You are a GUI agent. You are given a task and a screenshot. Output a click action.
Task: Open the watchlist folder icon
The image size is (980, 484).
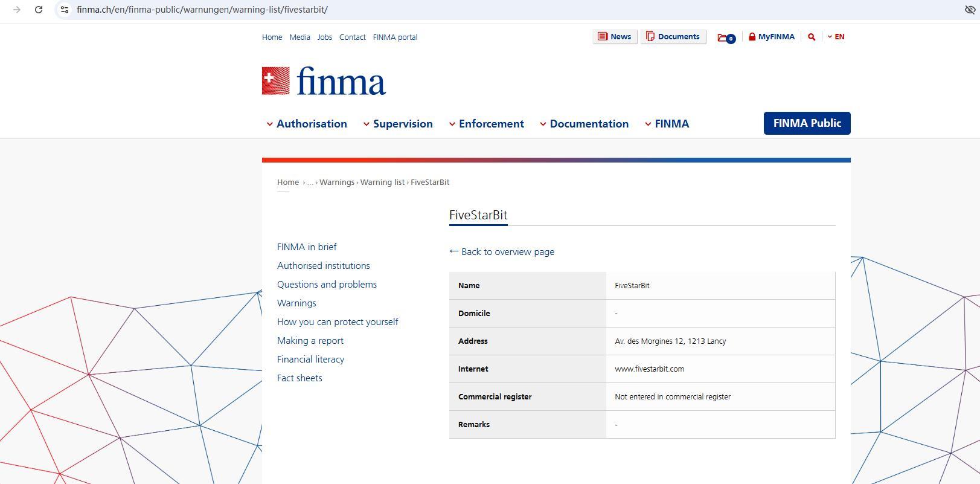tap(725, 37)
